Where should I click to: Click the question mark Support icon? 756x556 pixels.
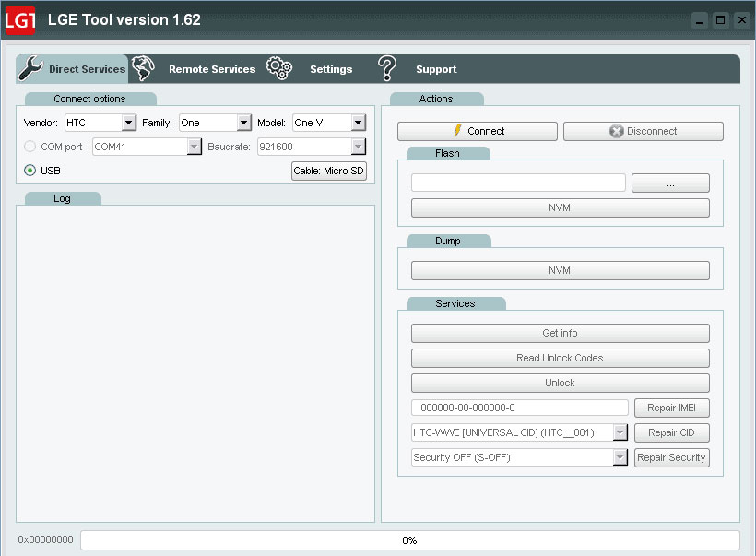[386, 68]
